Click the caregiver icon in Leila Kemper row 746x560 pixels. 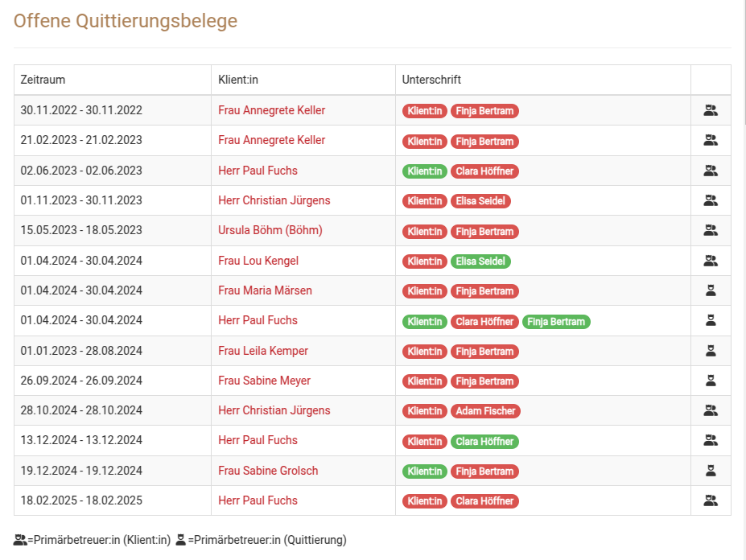[x=710, y=351]
